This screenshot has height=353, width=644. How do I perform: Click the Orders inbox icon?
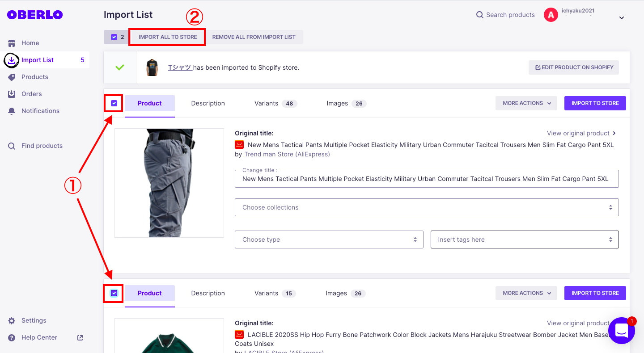(12, 94)
